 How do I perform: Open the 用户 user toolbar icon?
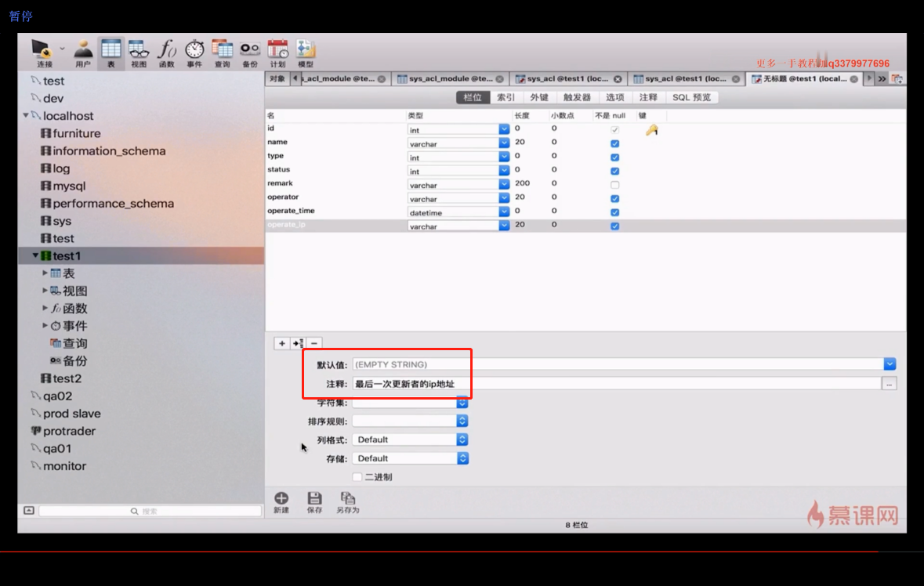tap(83, 53)
